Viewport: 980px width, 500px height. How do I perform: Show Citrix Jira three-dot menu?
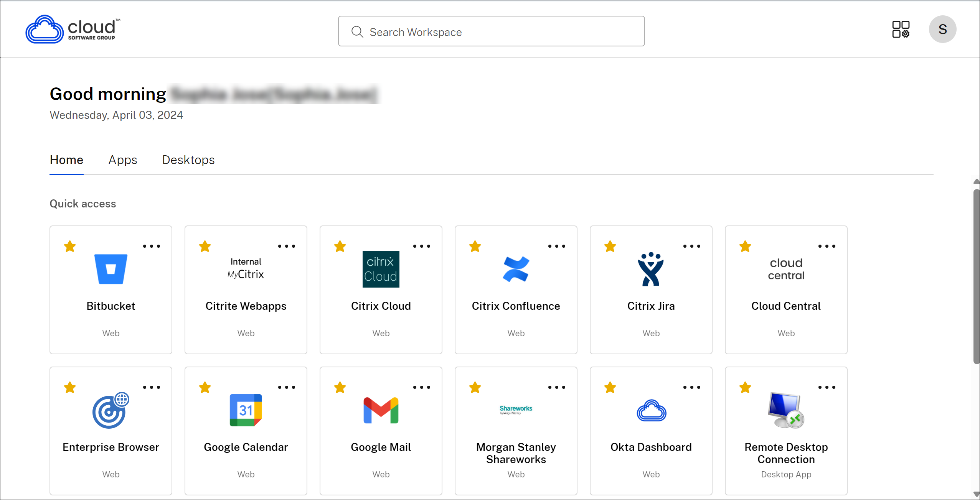point(692,246)
